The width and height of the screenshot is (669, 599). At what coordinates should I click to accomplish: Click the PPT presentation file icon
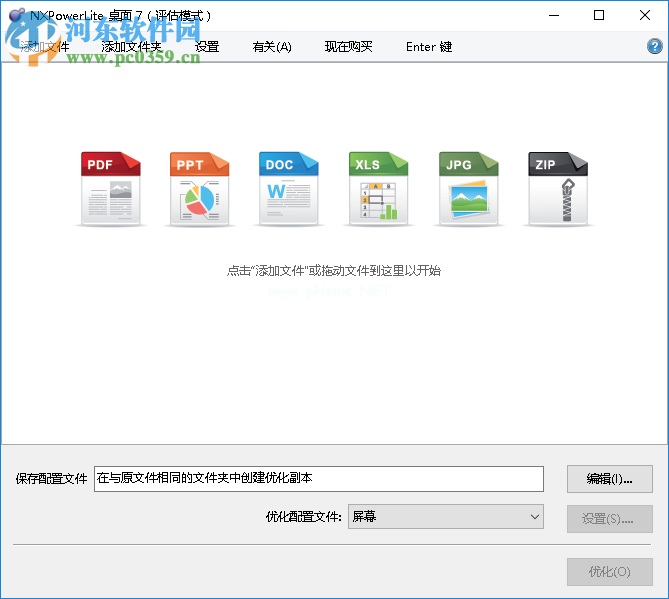click(x=200, y=188)
